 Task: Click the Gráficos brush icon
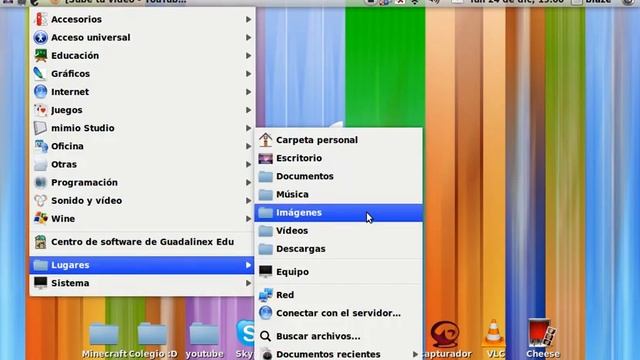coord(40,73)
